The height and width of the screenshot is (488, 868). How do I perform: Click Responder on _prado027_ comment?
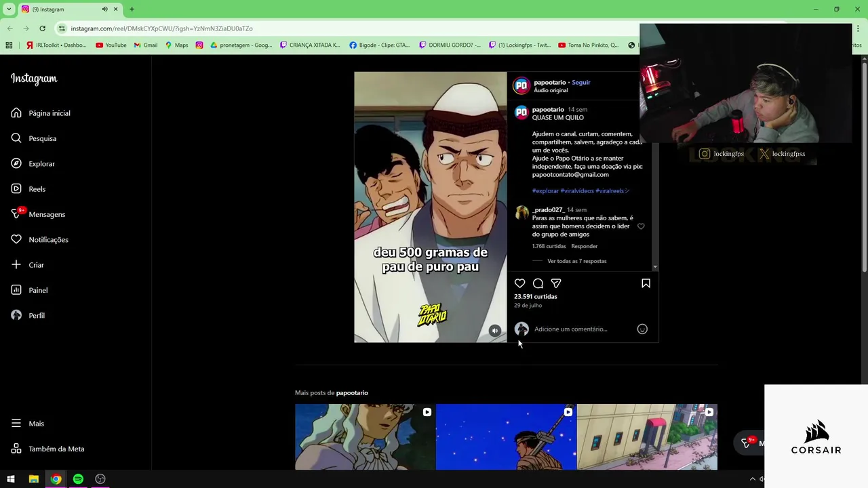pyautogui.click(x=585, y=247)
